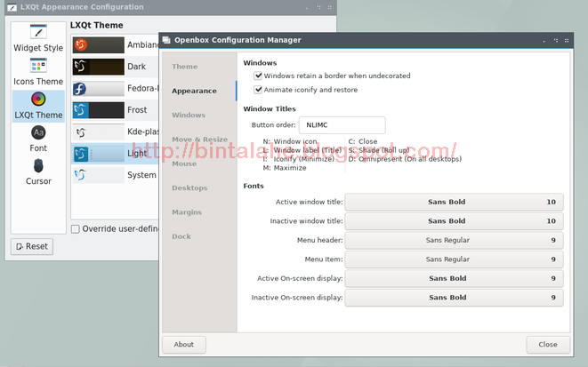Select the Appearance tab
Image resolution: width=588 pixels, height=367 pixels.
[194, 91]
